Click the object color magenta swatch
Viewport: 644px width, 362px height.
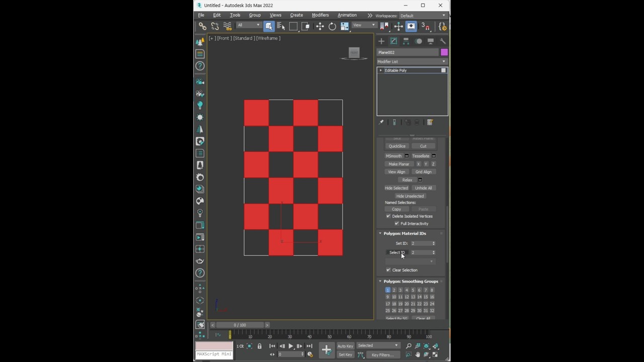pos(444,52)
